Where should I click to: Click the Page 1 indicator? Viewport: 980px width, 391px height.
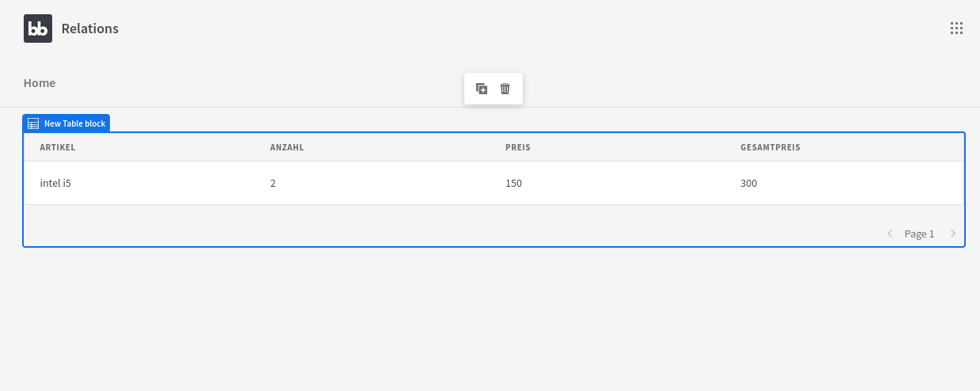[919, 233]
